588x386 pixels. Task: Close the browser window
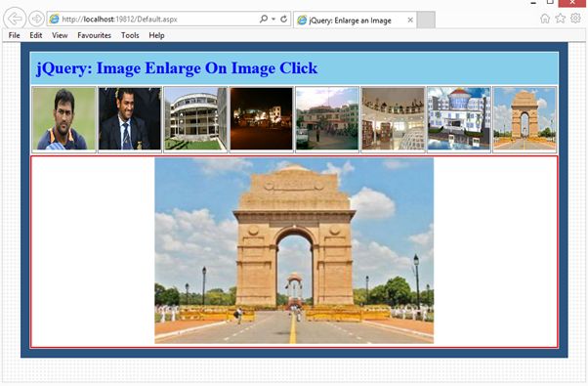[x=572, y=3]
